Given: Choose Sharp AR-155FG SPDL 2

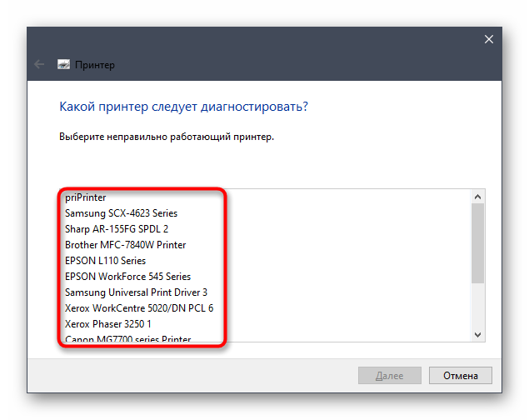Looking at the screenshot, I should [x=117, y=229].
